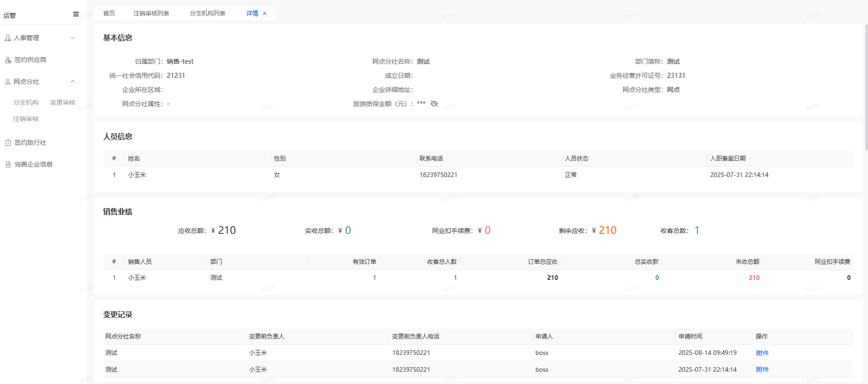Switch to the 首页 tab
Screen dimensions: 868x384
(109, 13)
